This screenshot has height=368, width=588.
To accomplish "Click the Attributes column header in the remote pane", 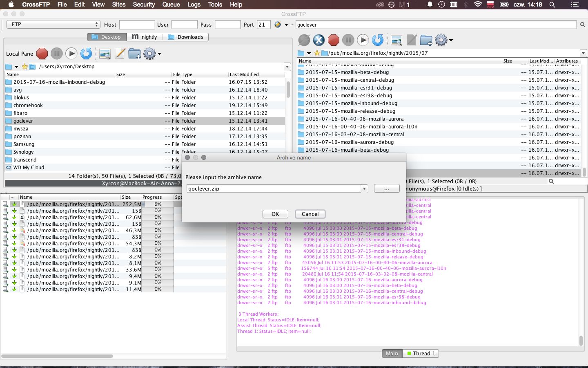I will 567,61.
